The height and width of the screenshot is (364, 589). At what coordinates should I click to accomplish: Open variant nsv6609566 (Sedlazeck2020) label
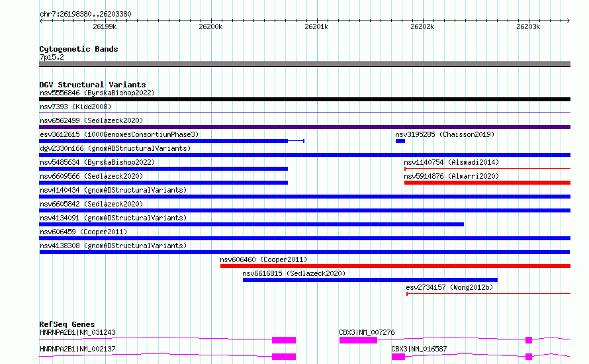point(91,176)
